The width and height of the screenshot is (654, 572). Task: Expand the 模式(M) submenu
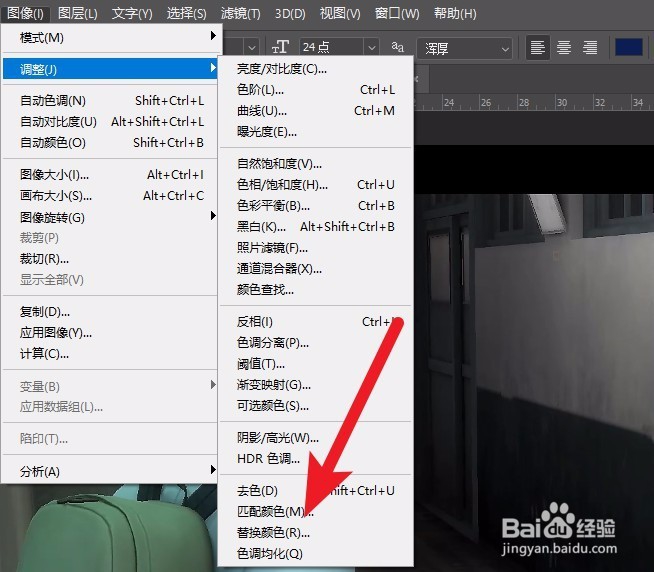(x=111, y=38)
